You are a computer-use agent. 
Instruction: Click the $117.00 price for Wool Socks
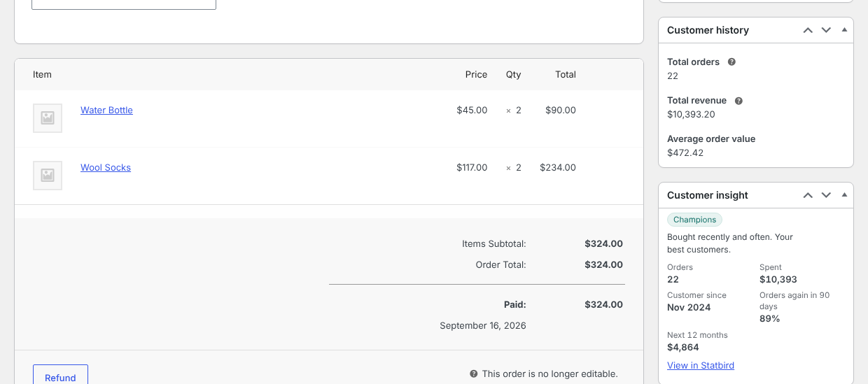472,168
